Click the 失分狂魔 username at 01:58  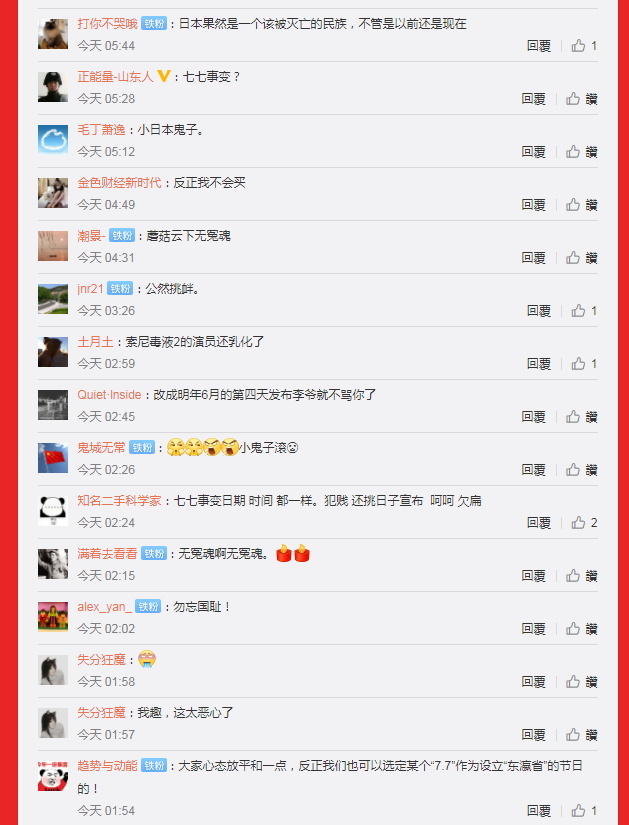[102, 659]
